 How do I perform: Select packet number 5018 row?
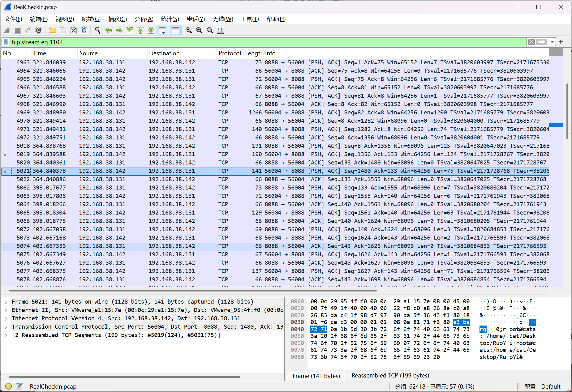pos(275,146)
